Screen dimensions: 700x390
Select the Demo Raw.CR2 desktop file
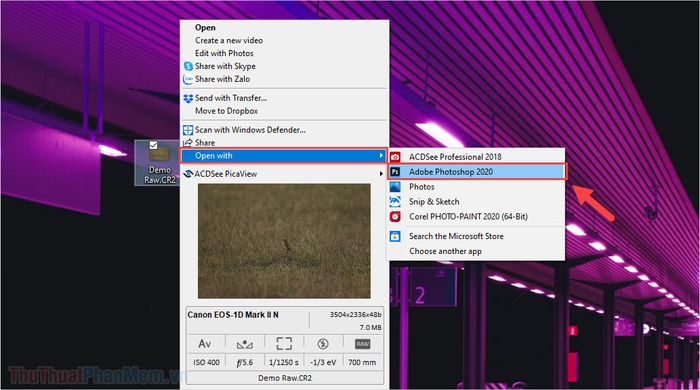pos(159,163)
